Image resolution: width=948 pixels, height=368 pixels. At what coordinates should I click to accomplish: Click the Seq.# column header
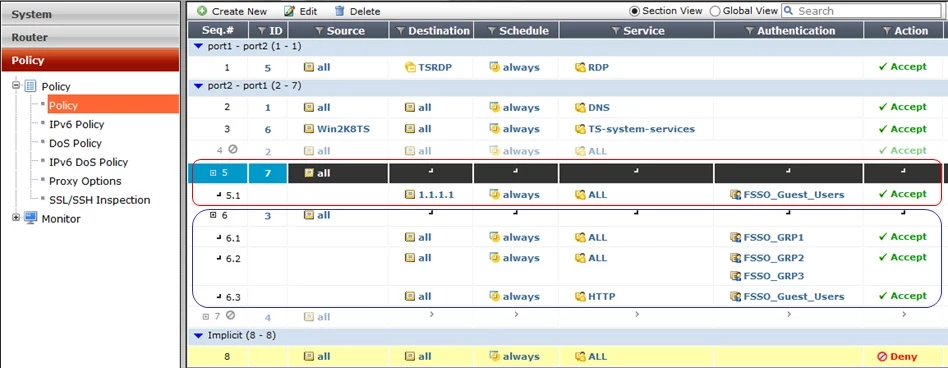(218, 31)
